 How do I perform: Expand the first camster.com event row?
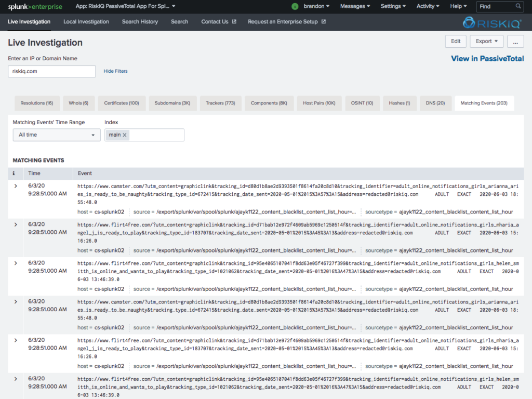[16, 186]
